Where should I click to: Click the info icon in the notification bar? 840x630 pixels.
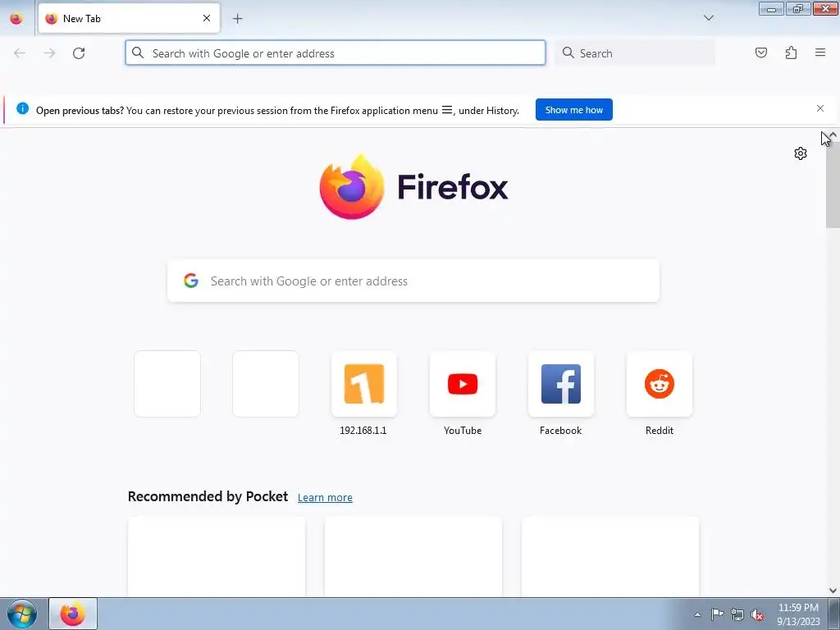pos(22,109)
